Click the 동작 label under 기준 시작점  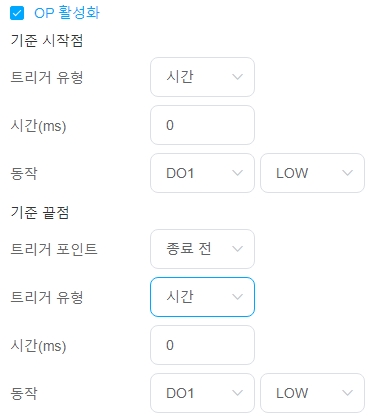[24, 173]
